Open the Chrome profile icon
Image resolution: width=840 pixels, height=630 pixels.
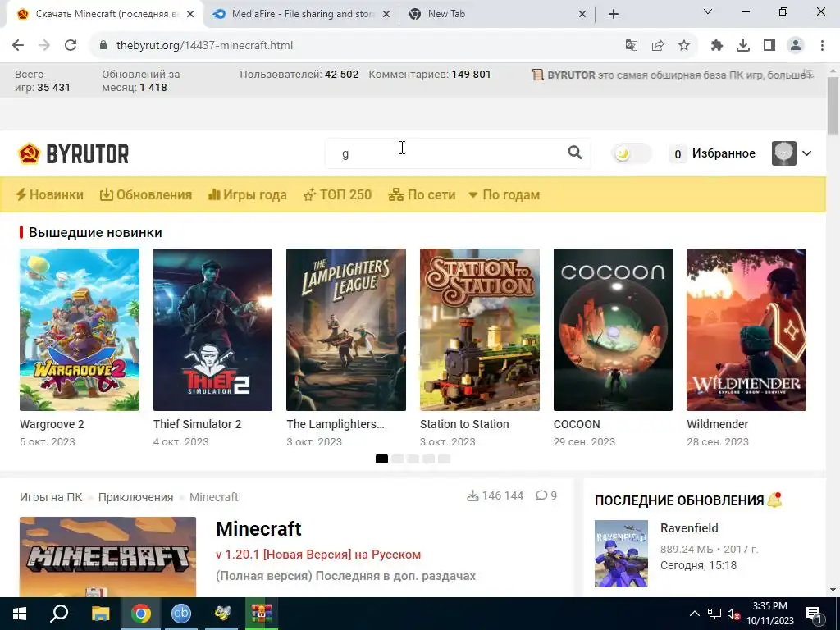pyautogui.click(x=796, y=46)
